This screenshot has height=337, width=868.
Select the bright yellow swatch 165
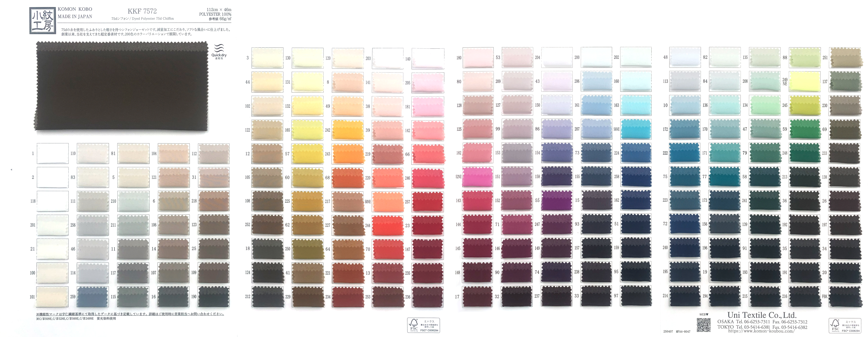coord(307,130)
